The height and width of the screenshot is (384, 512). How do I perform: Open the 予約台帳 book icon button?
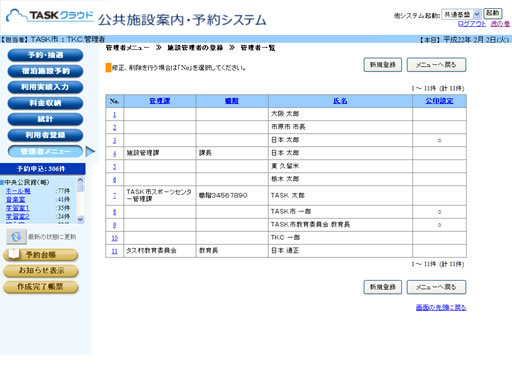click(40, 255)
